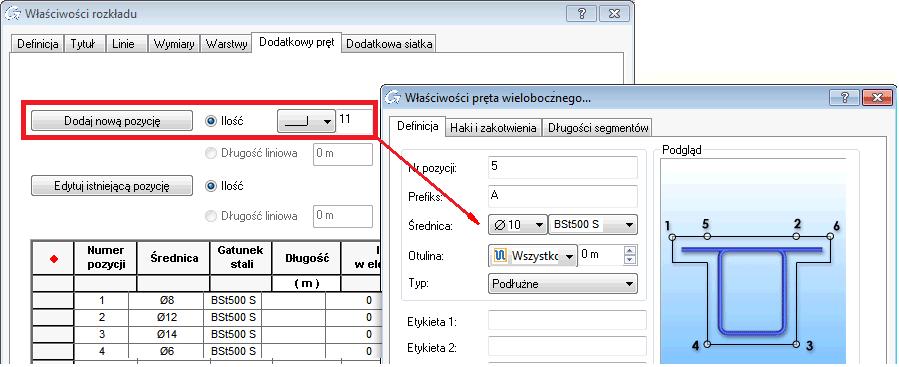Click vertex point 6 in the preview
Image resolution: width=899 pixels, height=367 pixels.
coord(830,236)
